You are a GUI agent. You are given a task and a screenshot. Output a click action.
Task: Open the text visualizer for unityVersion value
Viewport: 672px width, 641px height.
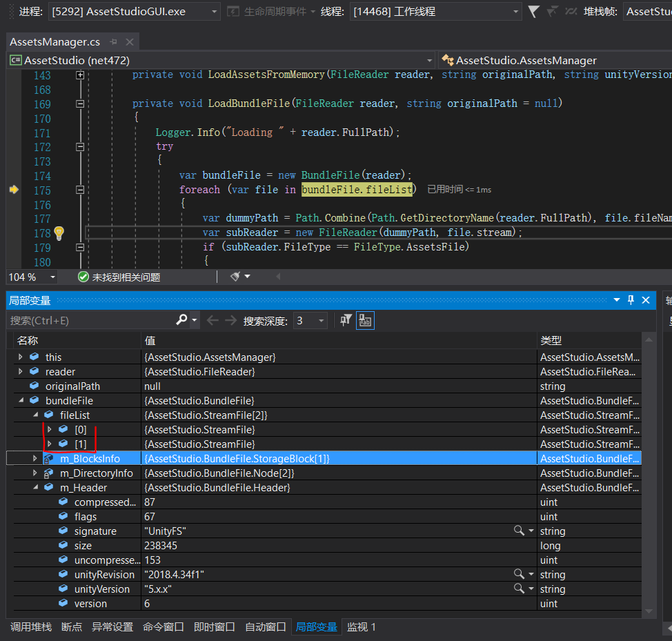click(x=519, y=589)
